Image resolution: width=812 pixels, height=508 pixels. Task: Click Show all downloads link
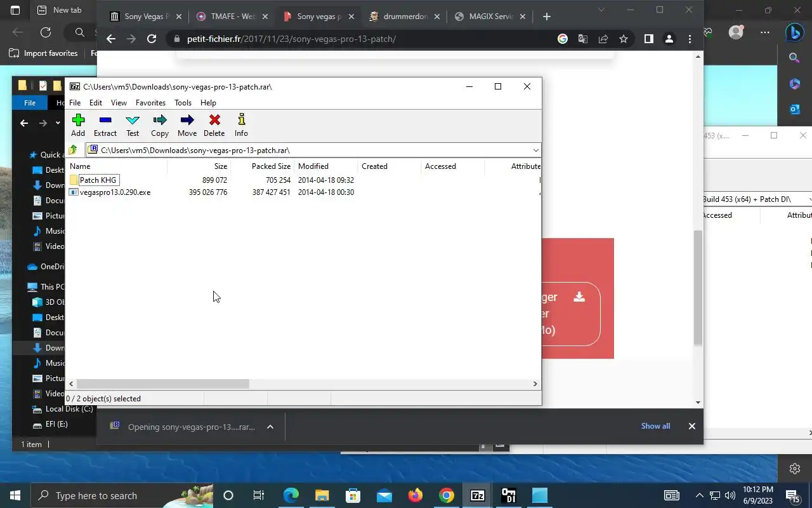pos(655,426)
